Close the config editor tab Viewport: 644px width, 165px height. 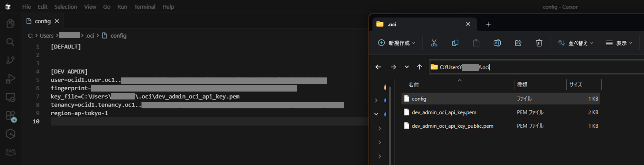(x=57, y=21)
